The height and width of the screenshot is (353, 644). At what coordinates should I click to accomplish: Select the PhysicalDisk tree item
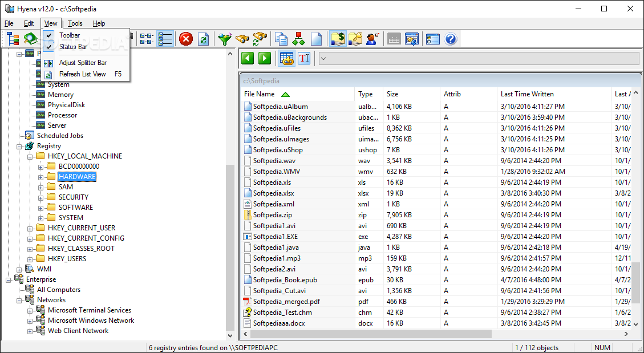[67, 105]
